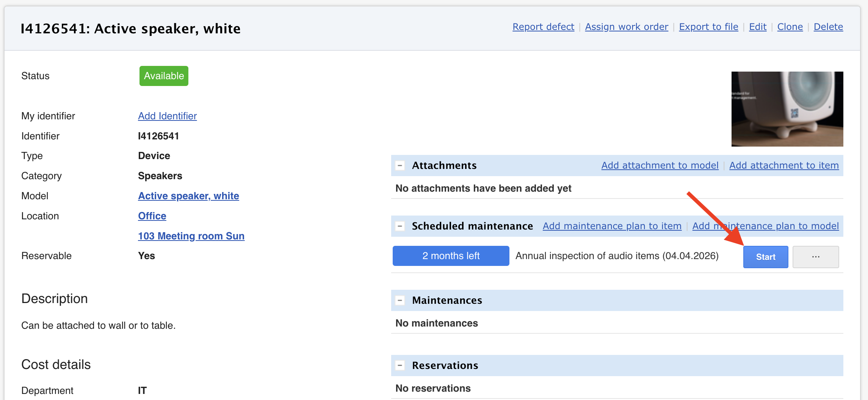Screen dimensions: 868x400
Task: Open 103 Meeting room Sun location
Action: point(191,236)
